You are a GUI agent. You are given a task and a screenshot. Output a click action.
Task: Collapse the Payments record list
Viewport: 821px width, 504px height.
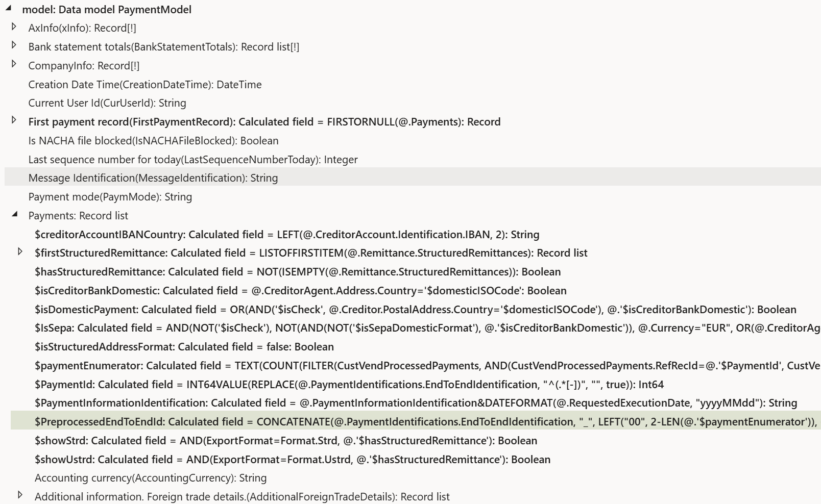coord(14,214)
